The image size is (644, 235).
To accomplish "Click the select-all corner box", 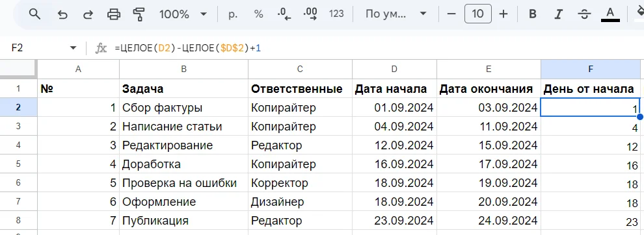I will pos(18,69).
